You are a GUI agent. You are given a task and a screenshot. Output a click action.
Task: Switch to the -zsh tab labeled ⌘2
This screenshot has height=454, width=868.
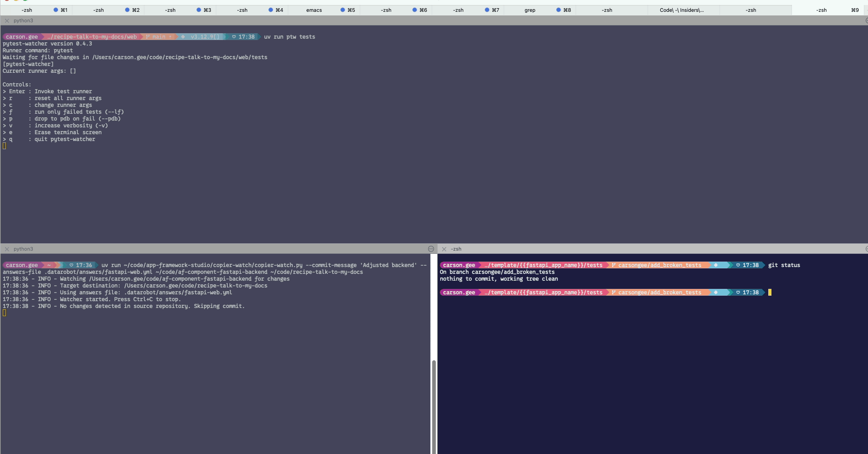pyautogui.click(x=108, y=10)
